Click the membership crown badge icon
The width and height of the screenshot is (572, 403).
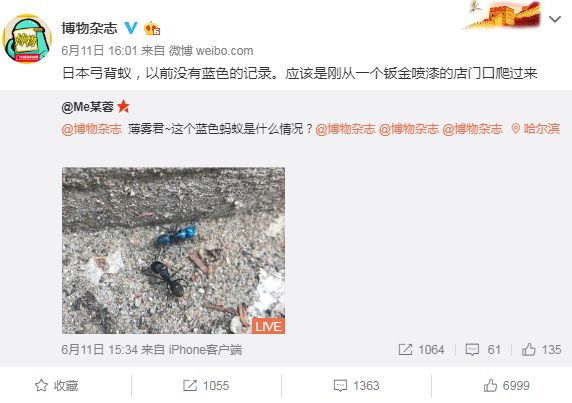tap(152, 28)
